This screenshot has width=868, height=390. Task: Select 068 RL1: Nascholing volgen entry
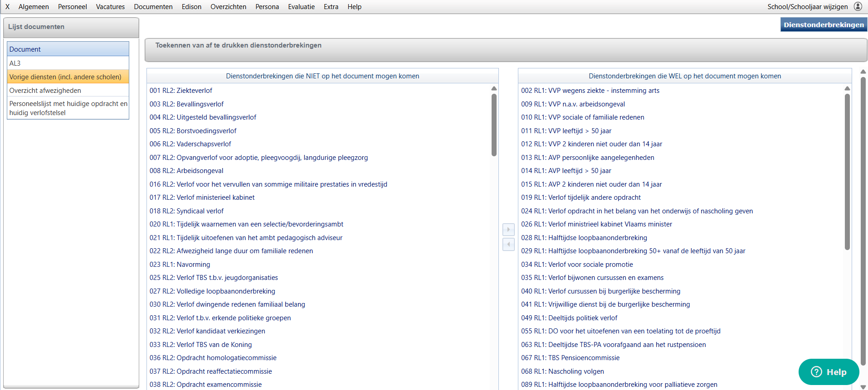(x=562, y=371)
